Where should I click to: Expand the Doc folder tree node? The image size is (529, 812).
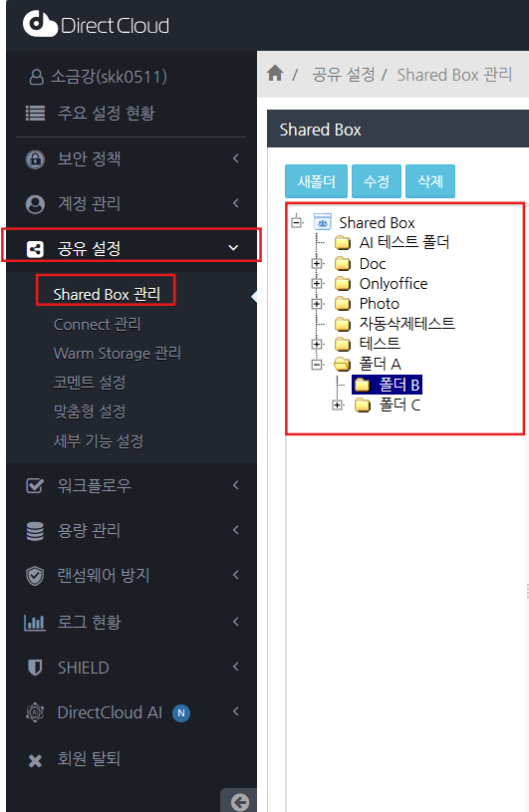pos(317,264)
